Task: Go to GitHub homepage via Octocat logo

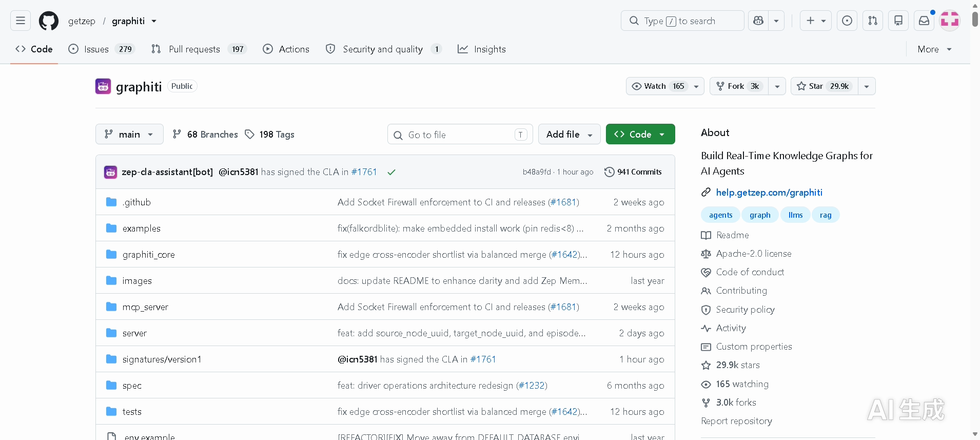Action: click(x=49, y=21)
